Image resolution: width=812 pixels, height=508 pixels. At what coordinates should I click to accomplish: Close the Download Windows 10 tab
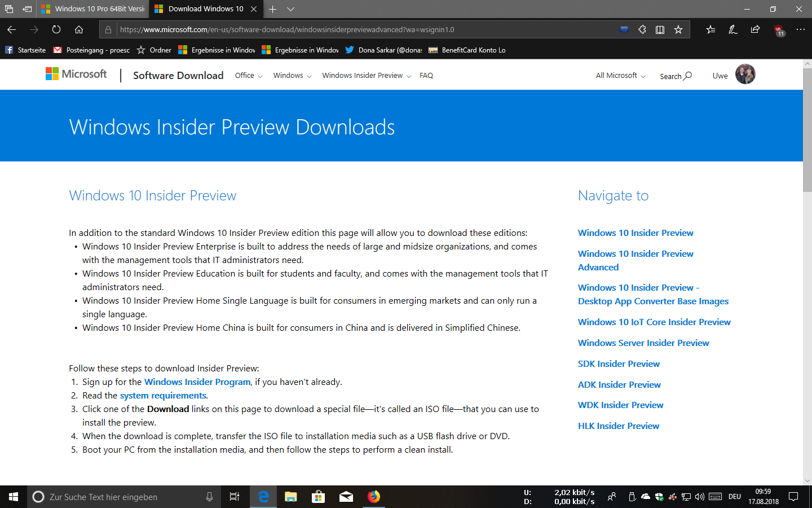[254, 9]
